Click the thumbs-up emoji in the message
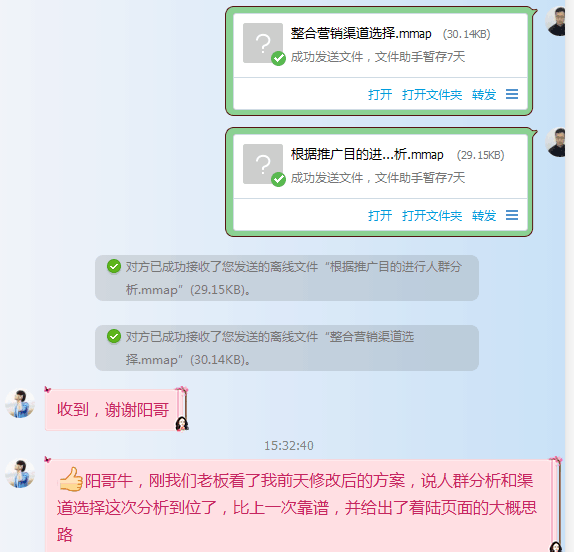The height and width of the screenshot is (552, 574). (x=71, y=479)
